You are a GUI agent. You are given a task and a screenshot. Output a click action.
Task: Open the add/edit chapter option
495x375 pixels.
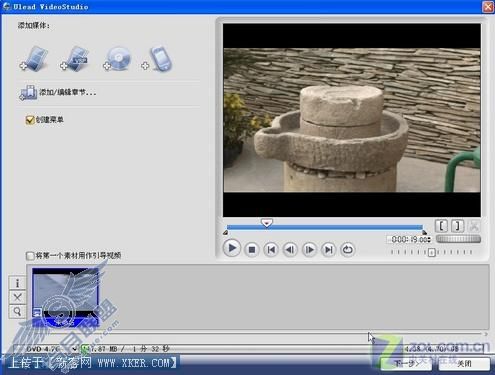(58, 93)
